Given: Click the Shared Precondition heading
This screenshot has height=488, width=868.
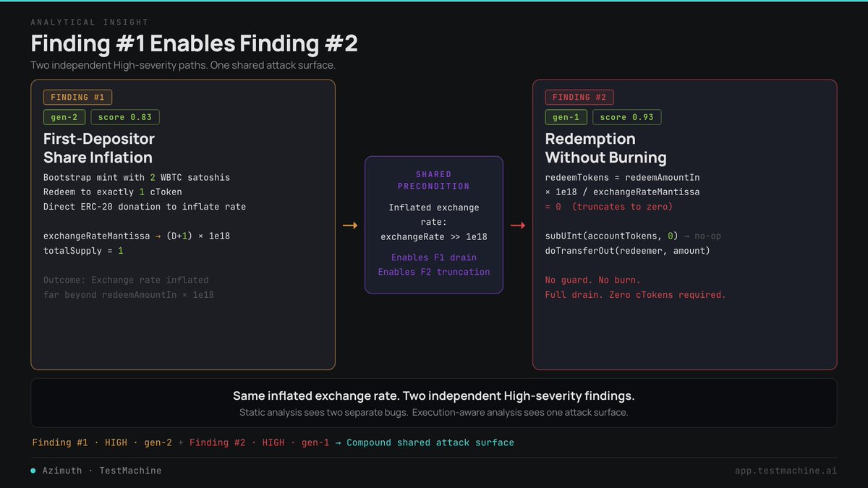Looking at the screenshot, I should [x=434, y=180].
